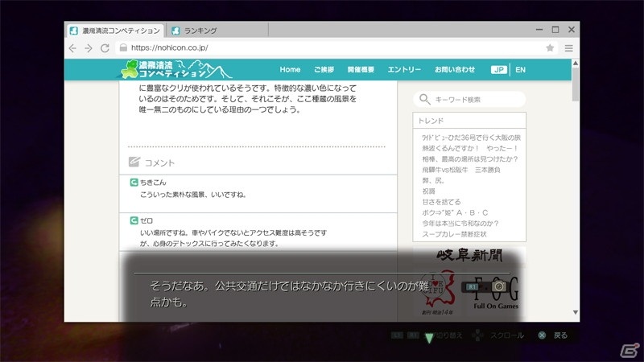Click the コメント pencil icon
The height and width of the screenshot is (362, 644).
coord(134,162)
